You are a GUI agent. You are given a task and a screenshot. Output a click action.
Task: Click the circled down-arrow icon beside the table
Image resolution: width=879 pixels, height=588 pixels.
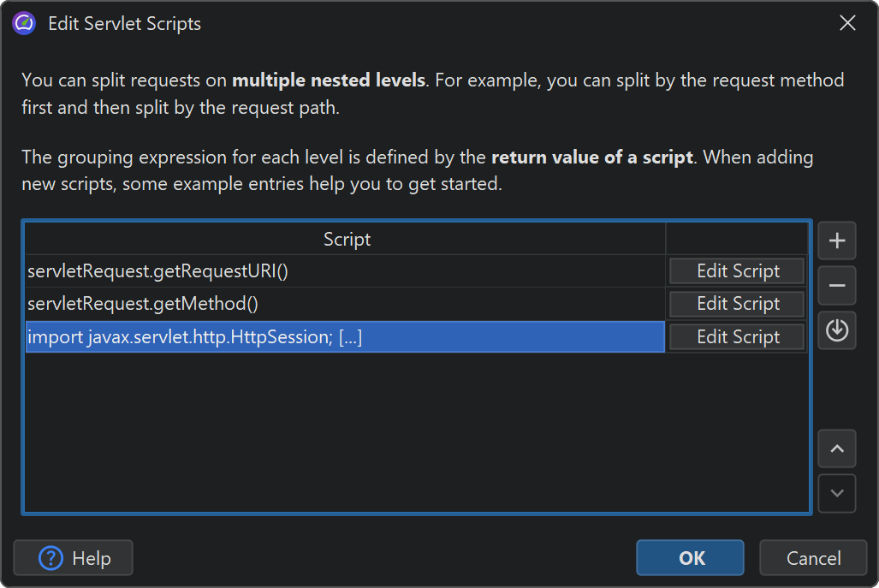pyautogui.click(x=837, y=330)
